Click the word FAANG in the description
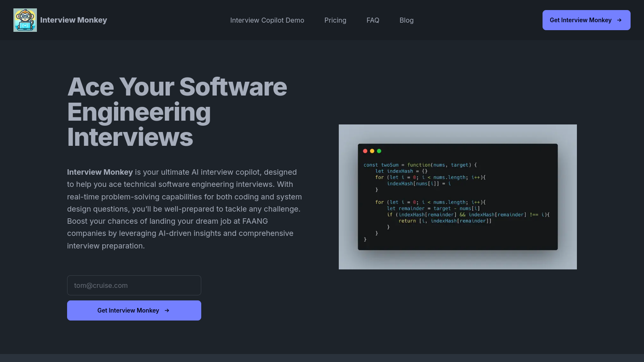The width and height of the screenshot is (644, 362). point(255,221)
